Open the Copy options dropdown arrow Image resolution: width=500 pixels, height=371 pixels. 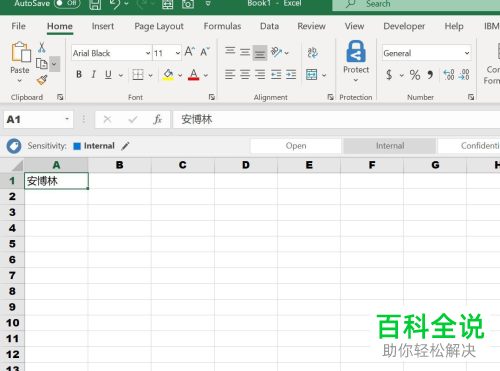[54, 63]
